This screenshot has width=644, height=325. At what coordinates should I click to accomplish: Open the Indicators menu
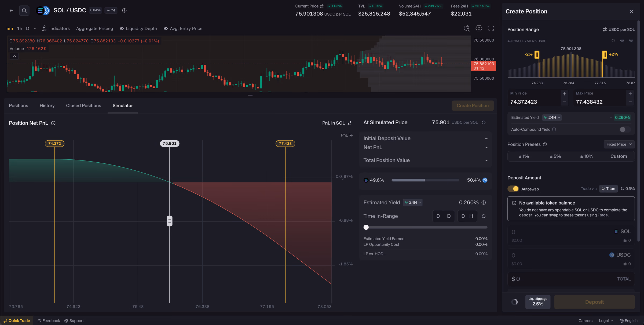coord(56,28)
